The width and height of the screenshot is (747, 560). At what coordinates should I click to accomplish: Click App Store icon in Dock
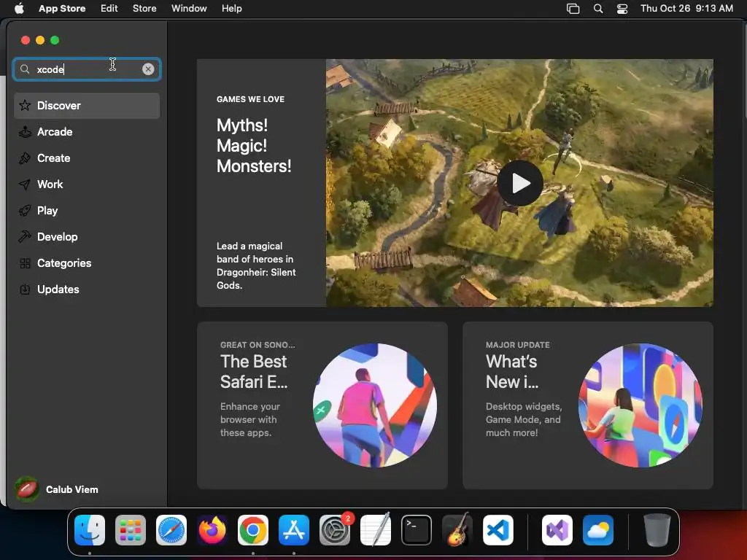pyautogui.click(x=294, y=530)
